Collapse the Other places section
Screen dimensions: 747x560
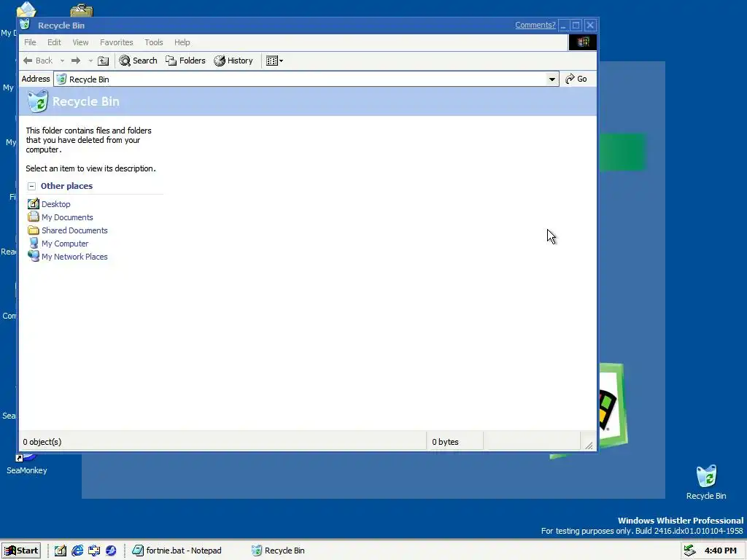pyautogui.click(x=31, y=186)
